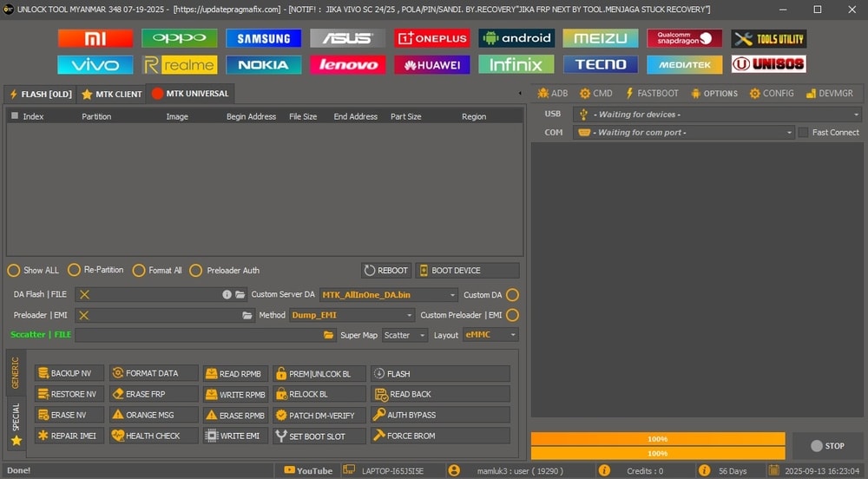This screenshot has width=868, height=479.
Task: Open the Lenovo brand section
Action: pyautogui.click(x=348, y=65)
